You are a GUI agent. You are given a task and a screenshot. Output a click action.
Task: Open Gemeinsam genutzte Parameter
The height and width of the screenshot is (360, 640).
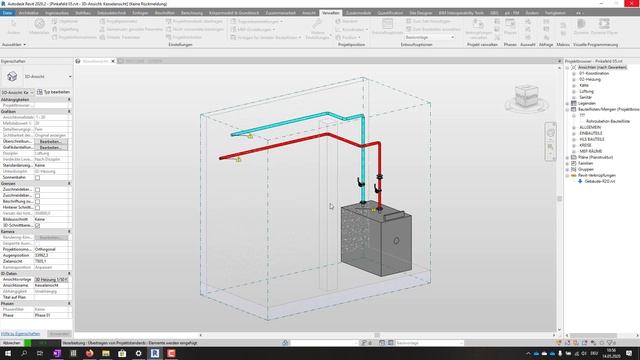click(x=131, y=29)
